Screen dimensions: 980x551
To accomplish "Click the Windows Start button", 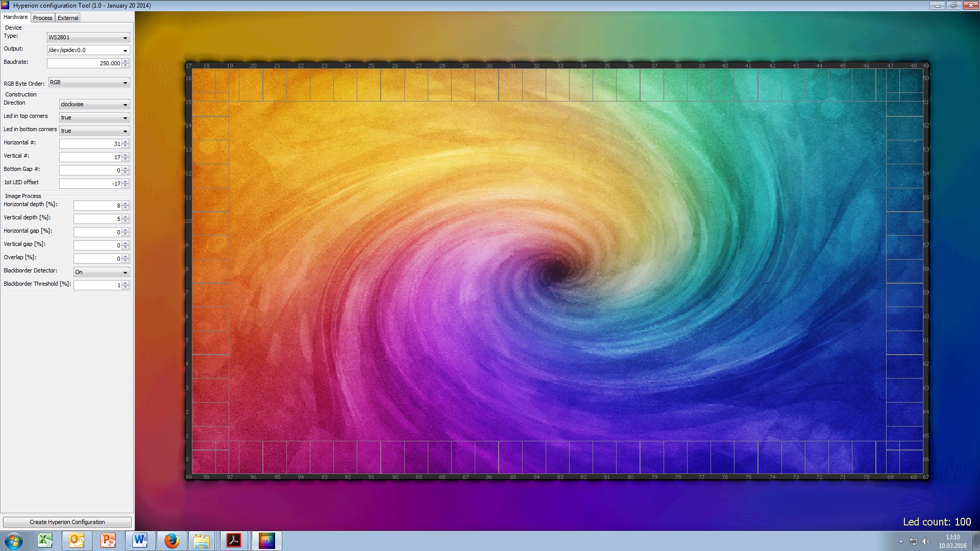I will (x=13, y=541).
